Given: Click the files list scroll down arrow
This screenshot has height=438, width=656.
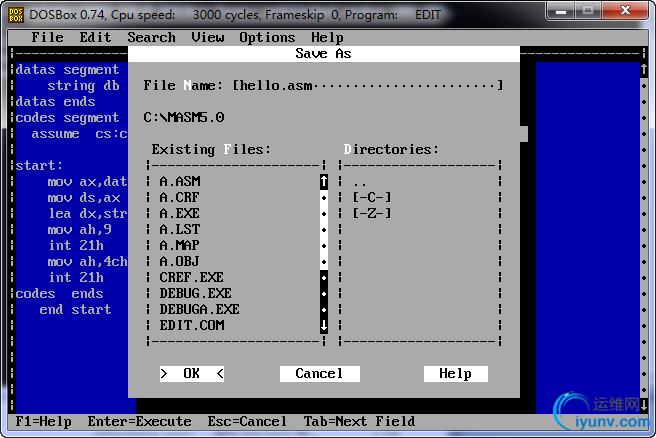Looking at the screenshot, I should pyautogui.click(x=324, y=325).
